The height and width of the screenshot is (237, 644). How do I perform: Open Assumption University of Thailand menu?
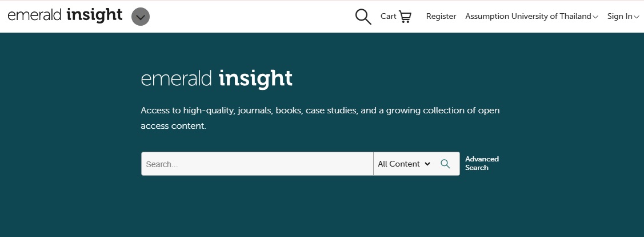coord(528,17)
